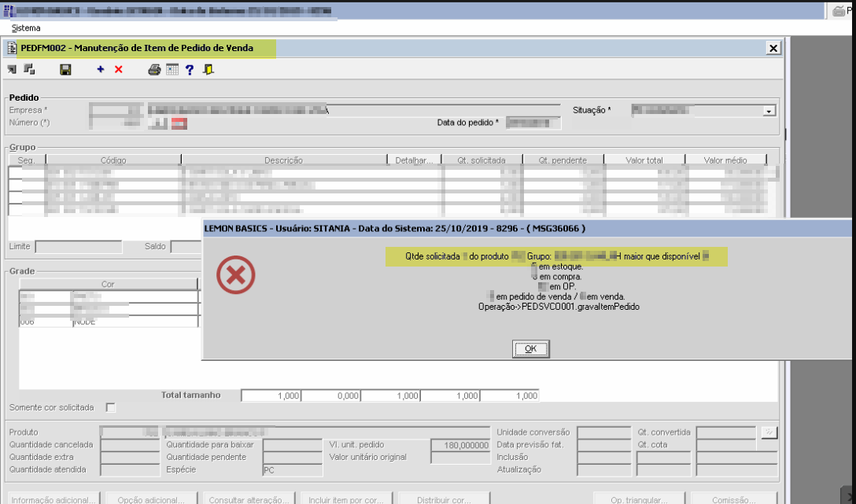The height and width of the screenshot is (504, 856).
Task: Click the Data do pedido field
Action: 533,123
